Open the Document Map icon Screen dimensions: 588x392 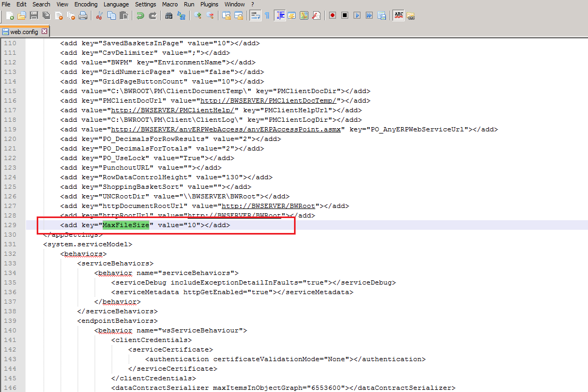click(304, 16)
